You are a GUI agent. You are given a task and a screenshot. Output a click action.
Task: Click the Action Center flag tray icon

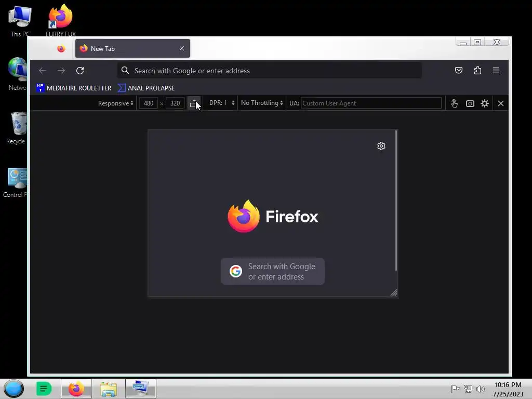(455, 389)
